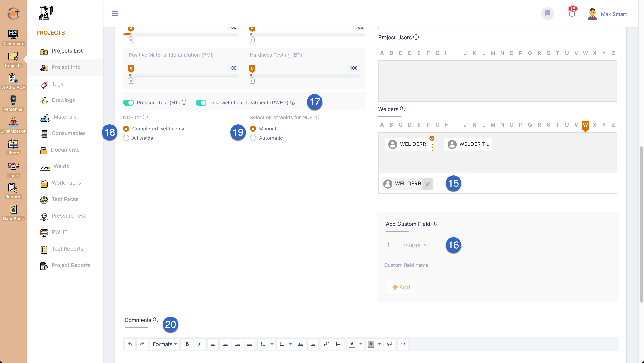Image resolution: width=644 pixels, height=363 pixels.
Task: Justify comment text
Action: pyautogui.click(x=250, y=344)
